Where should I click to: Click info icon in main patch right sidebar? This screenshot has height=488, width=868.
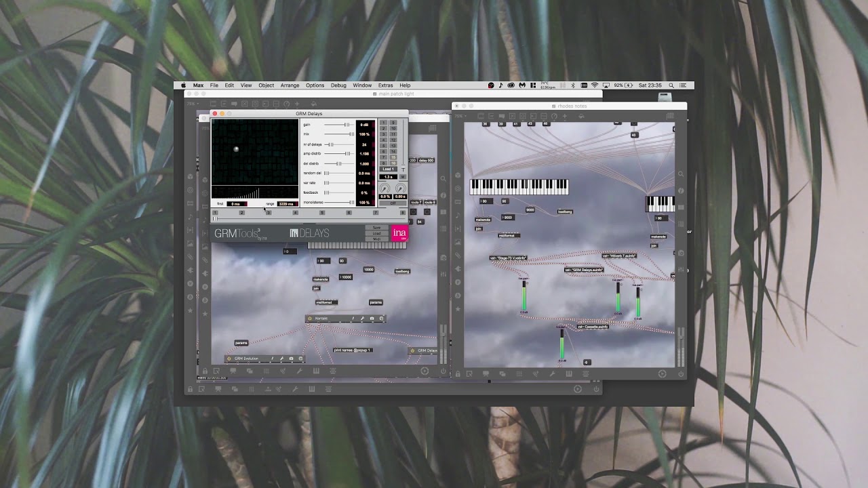[443, 194]
